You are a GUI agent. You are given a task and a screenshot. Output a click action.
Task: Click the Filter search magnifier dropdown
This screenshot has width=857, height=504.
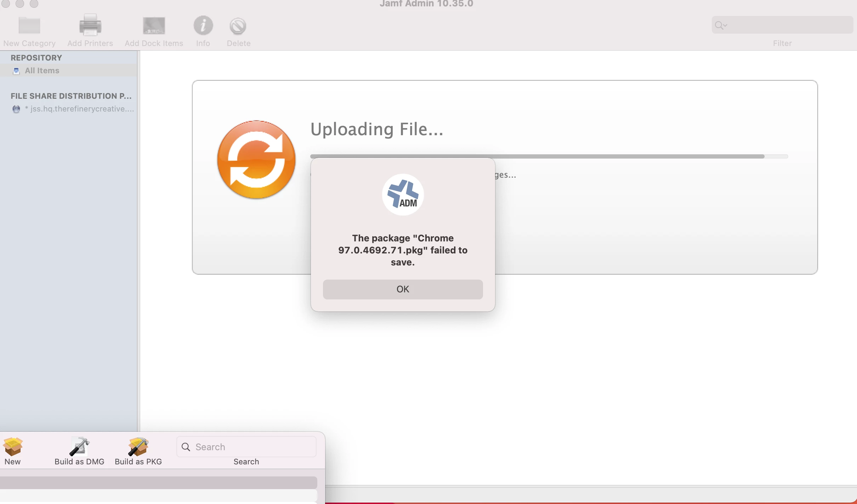click(x=721, y=25)
